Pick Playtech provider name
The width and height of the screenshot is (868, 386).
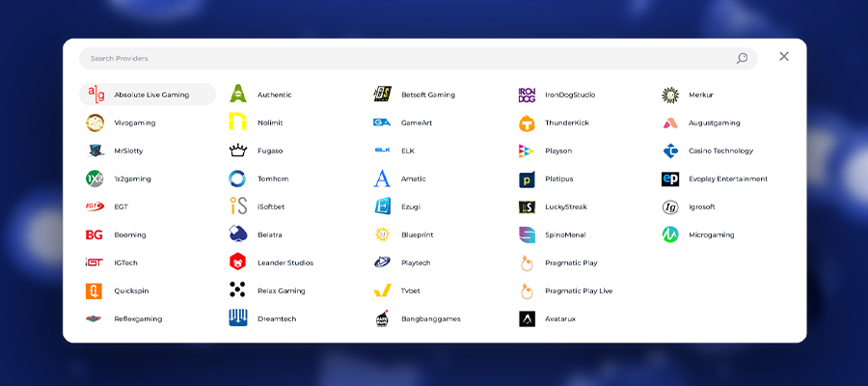pyautogui.click(x=416, y=263)
